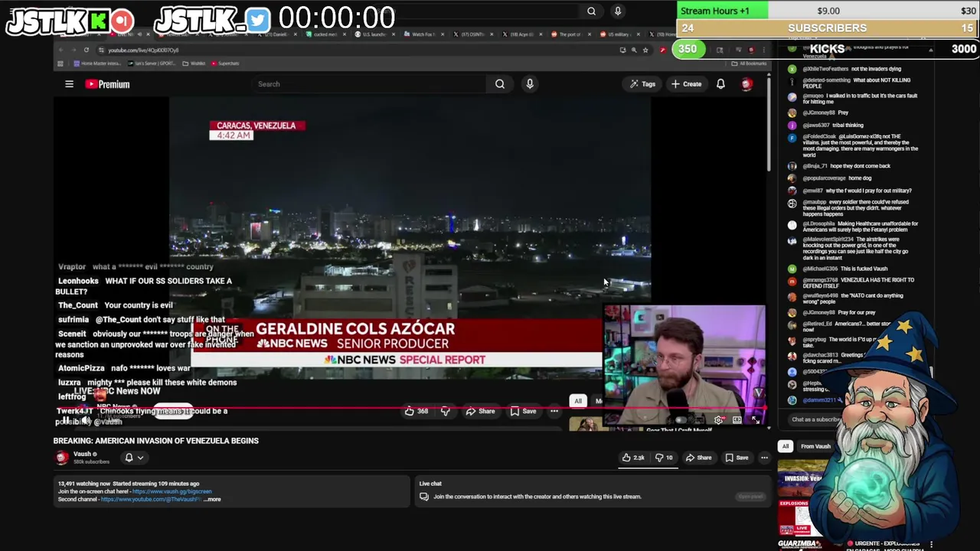Click @XhileTwoFeathers chat username

(825, 69)
